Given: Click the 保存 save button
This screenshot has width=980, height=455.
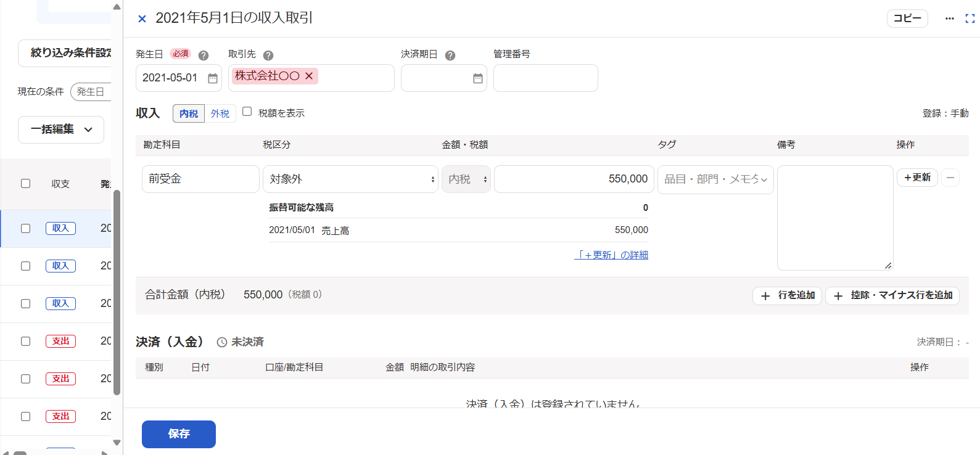Looking at the screenshot, I should [x=179, y=434].
